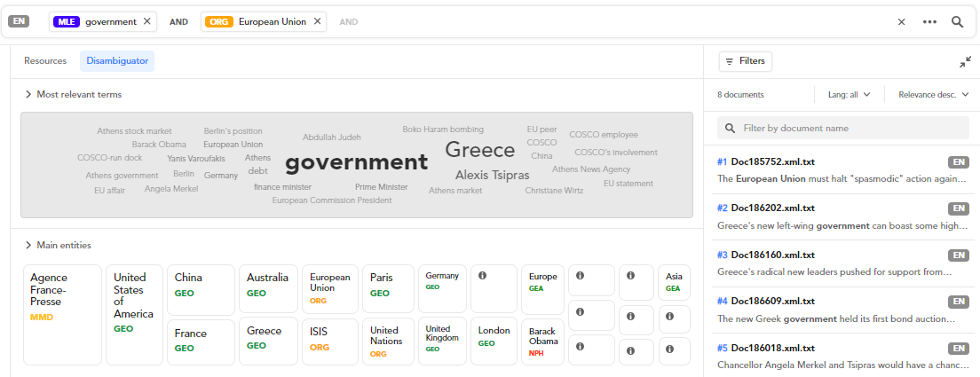
Task: Switch to the Resources tab
Action: [x=45, y=61]
